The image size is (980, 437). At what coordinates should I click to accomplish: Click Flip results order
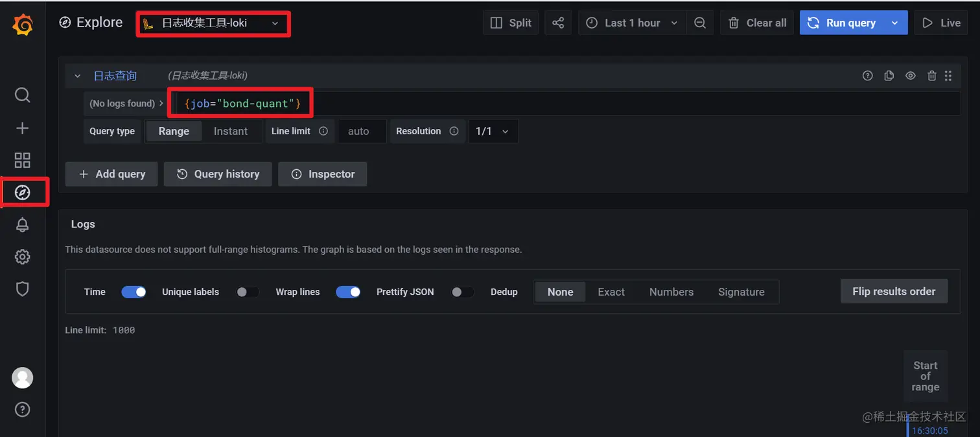point(894,291)
